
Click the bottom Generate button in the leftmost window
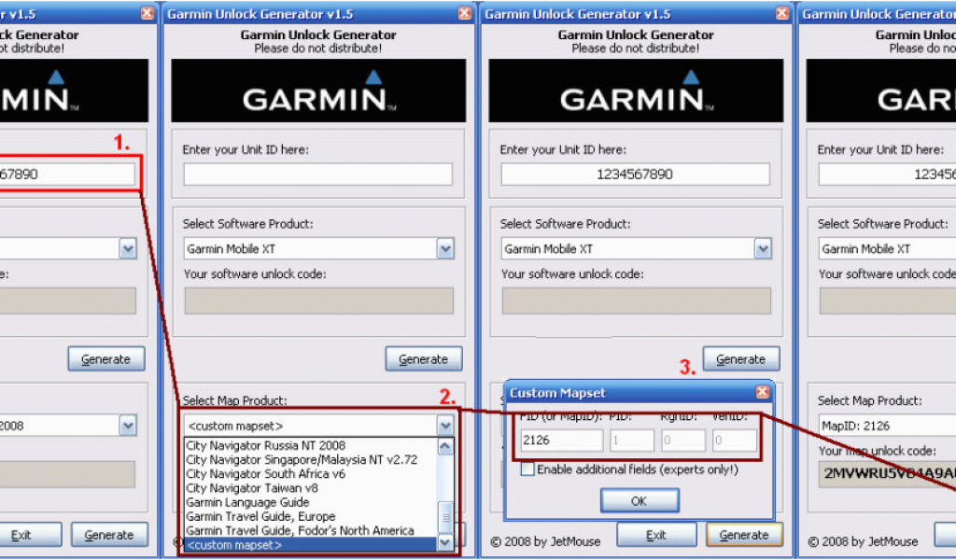coord(110,535)
